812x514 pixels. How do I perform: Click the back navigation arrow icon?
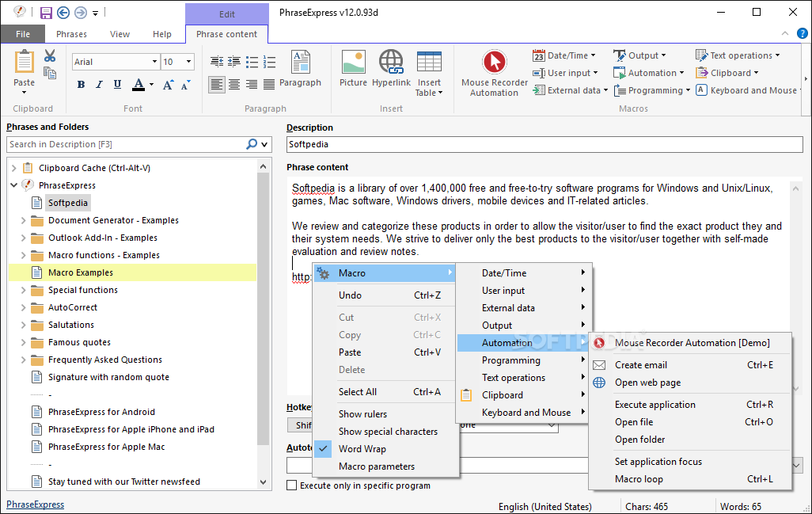pyautogui.click(x=63, y=13)
